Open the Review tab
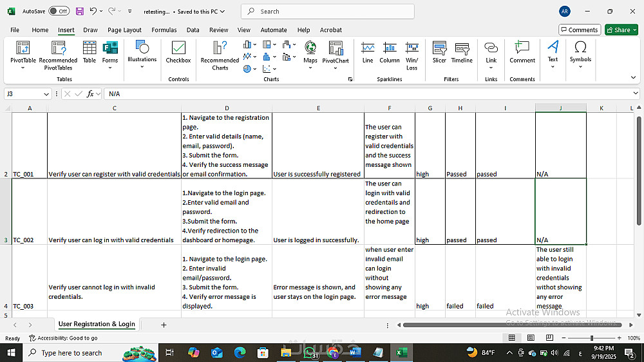Viewport: 644px width, 362px height. (x=218, y=30)
